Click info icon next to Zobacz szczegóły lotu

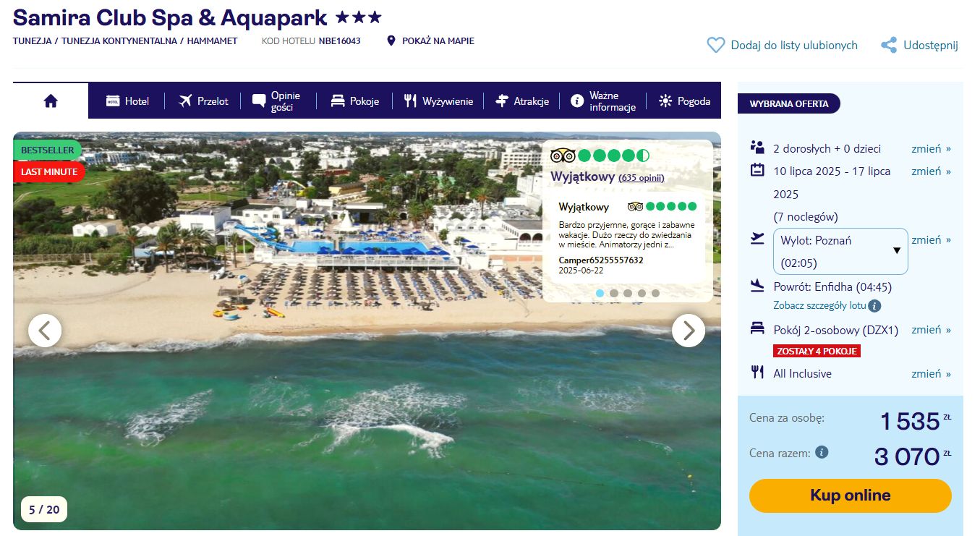[874, 305]
